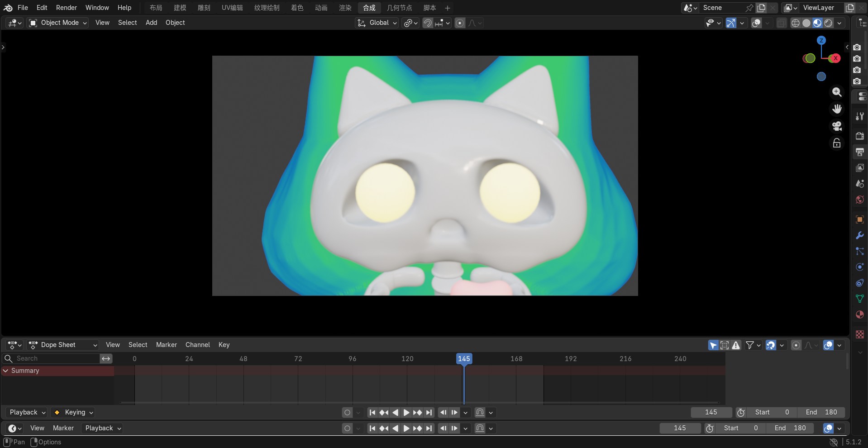Open the Modifiers wrench tab

[860, 235]
